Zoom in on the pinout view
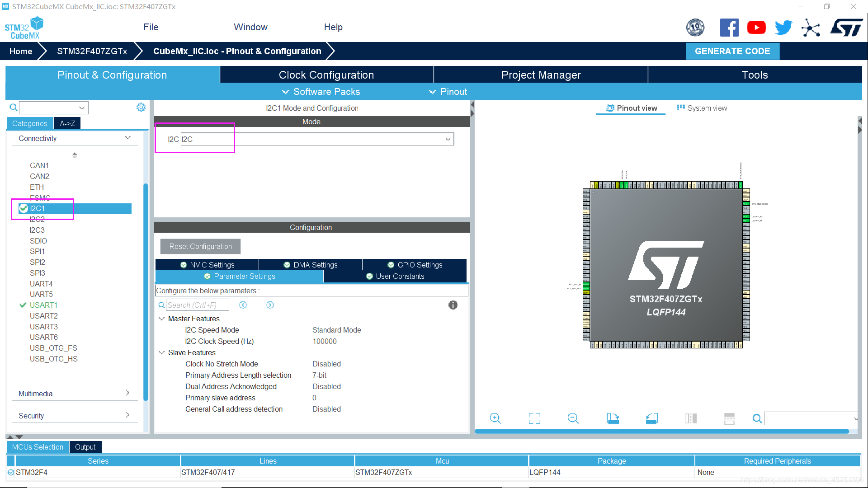 pyautogui.click(x=495, y=418)
